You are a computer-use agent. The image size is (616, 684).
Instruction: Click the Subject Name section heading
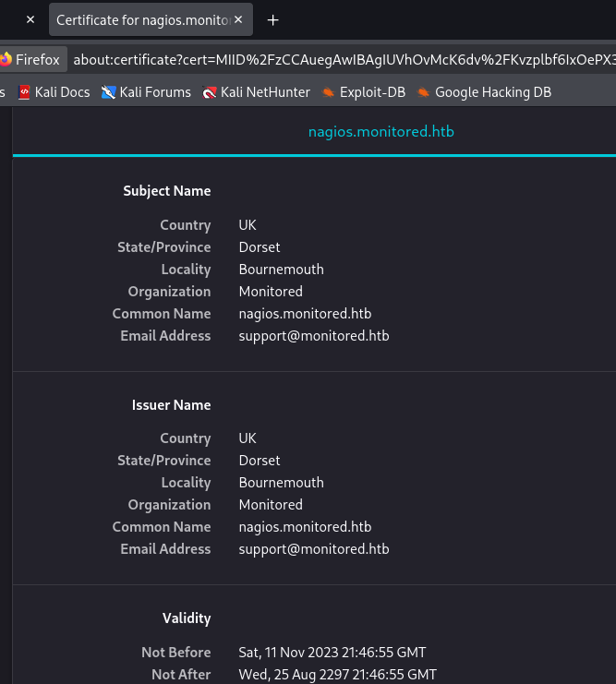coord(167,191)
